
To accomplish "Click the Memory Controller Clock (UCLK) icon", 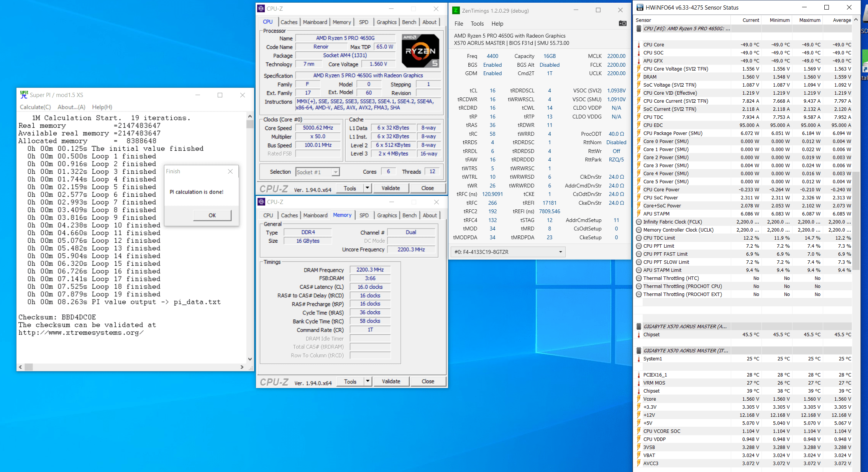I will click(639, 230).
